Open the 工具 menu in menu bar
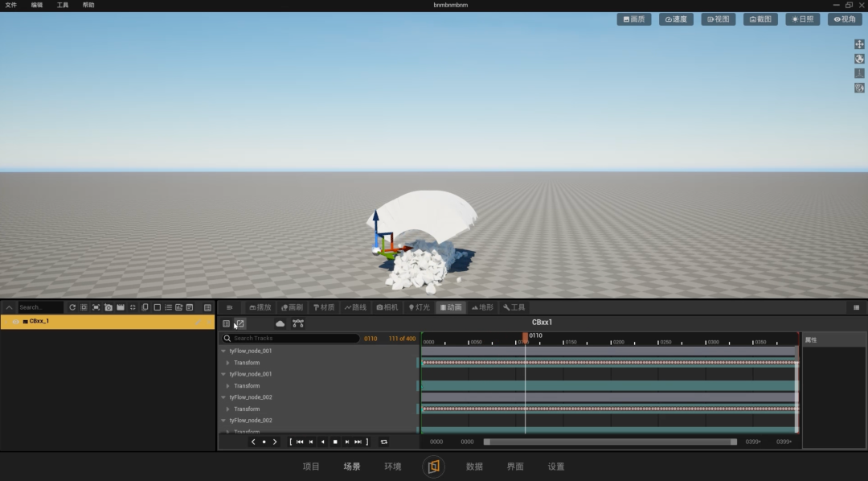Viewport: 868px width, 481px height. pyautogui.click(x=63, y=5)
